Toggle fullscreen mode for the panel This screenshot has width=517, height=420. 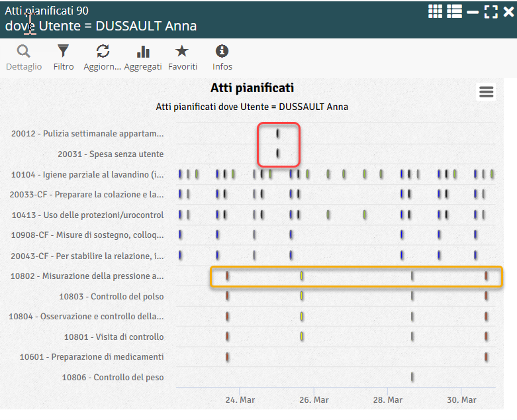tap(491, 11)
